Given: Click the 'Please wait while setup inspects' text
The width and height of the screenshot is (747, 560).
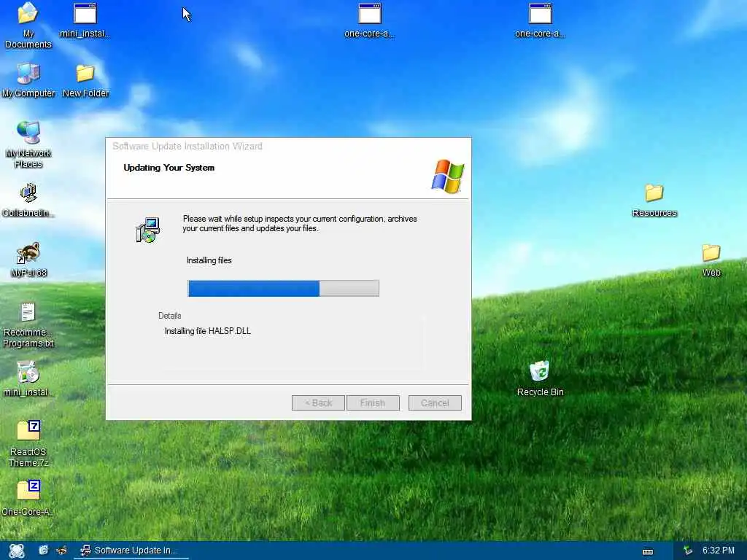Looking at the screenshot, I should [x=300, y=223].
